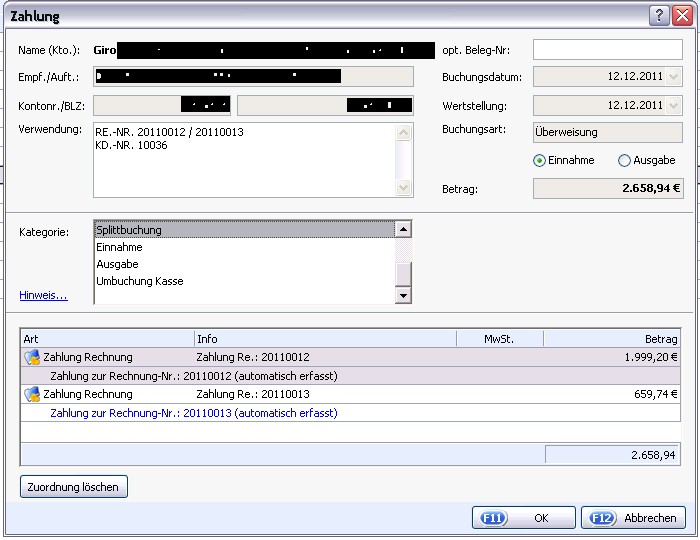Click amount 1.999,20 € cell
This screenshot has height=540, width=700.
pyautogui.click(x=650, y=357)
